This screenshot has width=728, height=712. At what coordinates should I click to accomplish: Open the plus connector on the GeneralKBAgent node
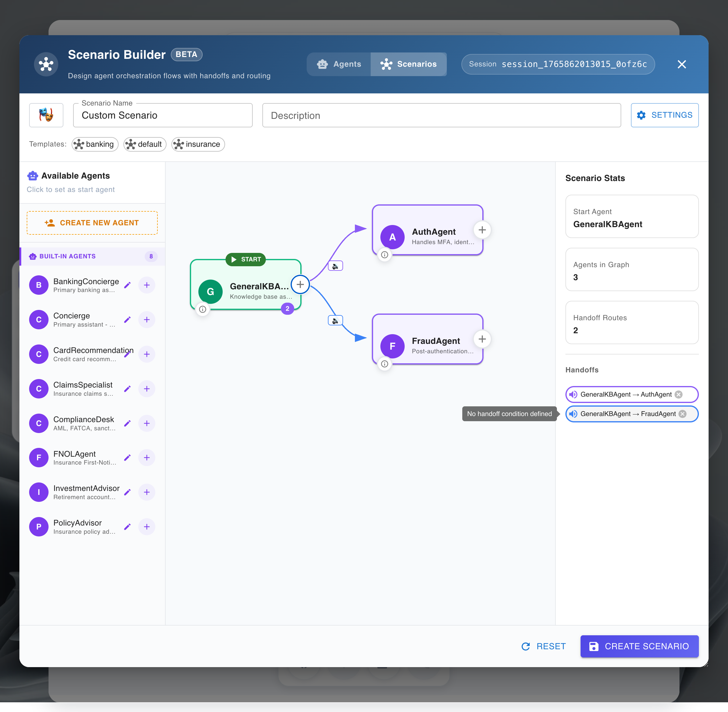pyautogui.click(x=300, y=284)
